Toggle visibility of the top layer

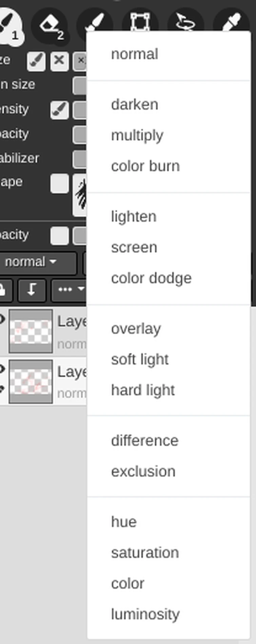2,319
